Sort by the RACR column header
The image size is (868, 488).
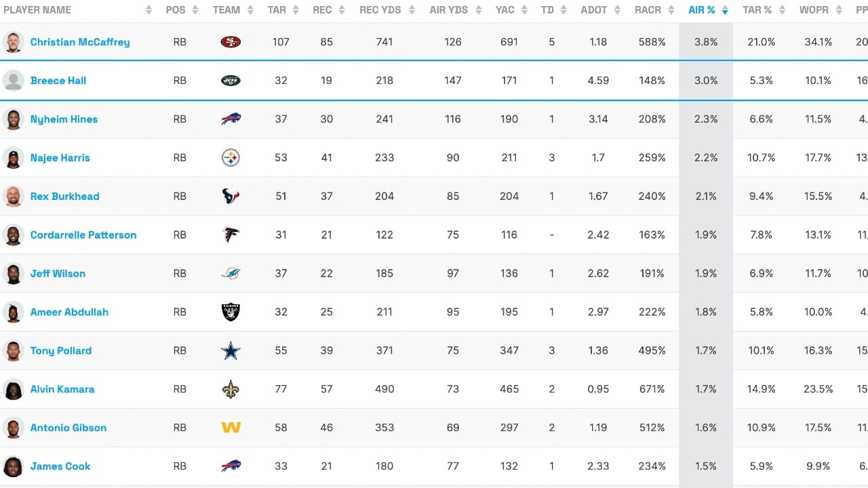(x=648, y=10)
